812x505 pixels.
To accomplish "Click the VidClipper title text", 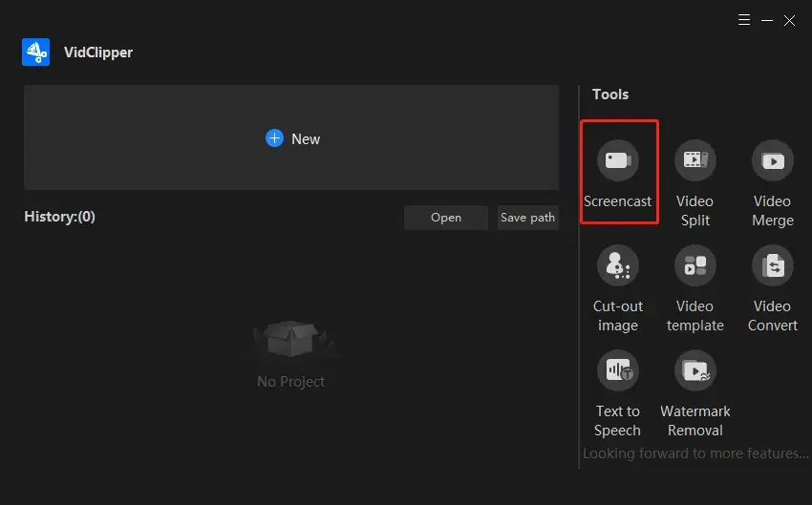I will pos(98,53).
